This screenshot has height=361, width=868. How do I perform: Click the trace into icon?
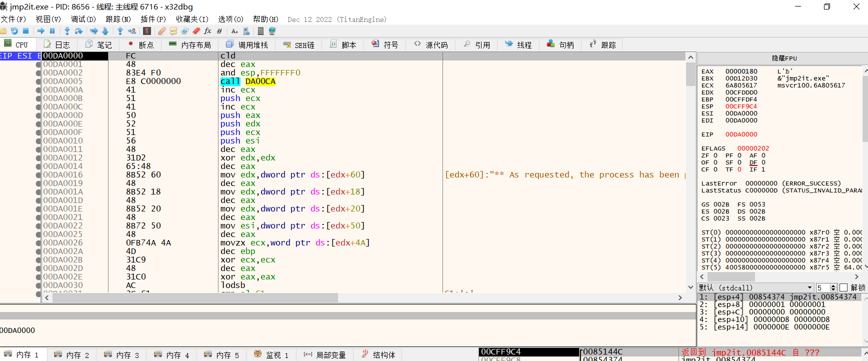(93, 31)
